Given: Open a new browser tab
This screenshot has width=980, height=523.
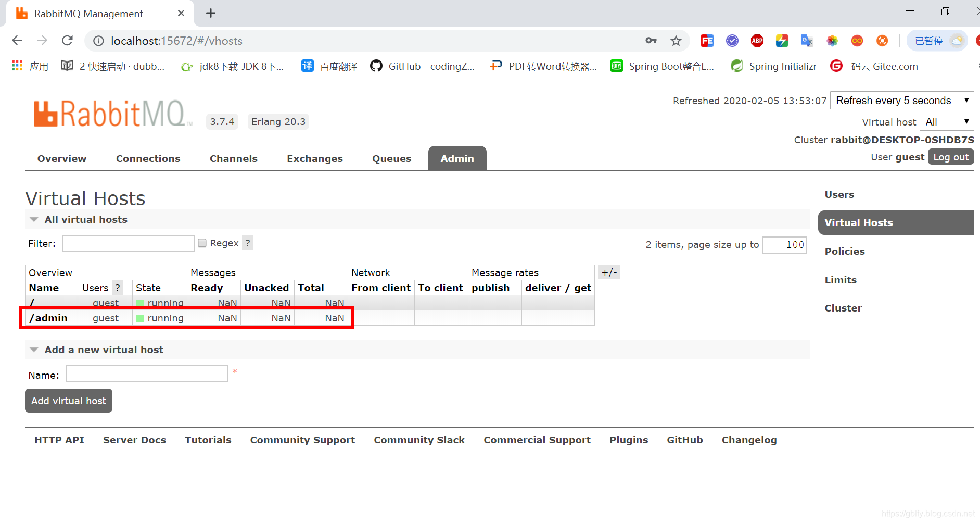Looking at the screenshot, I should (x=211, y=13).
